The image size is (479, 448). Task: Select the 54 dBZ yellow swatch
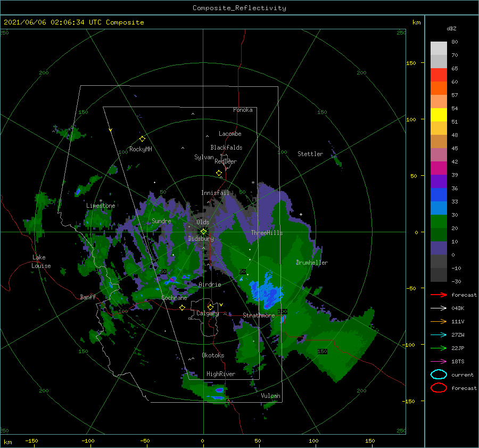439,115
